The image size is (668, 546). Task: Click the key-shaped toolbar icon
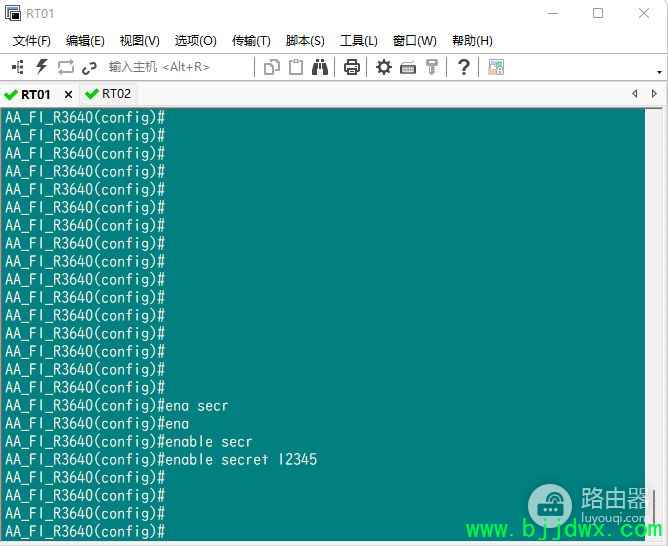(x=432, y=67)
